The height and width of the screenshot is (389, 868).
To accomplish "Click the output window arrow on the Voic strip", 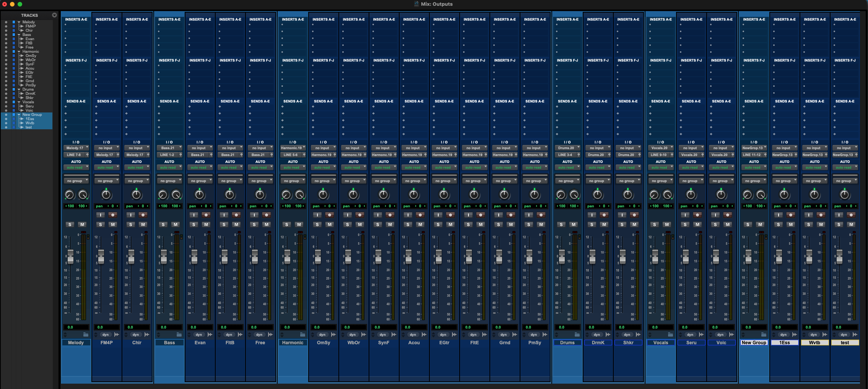I will coord(731,334).
